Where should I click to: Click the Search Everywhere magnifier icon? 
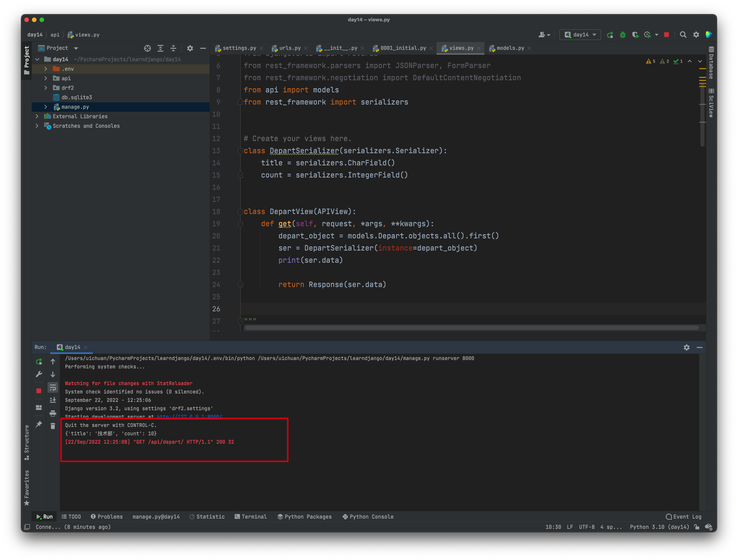[x=683, y=35]
